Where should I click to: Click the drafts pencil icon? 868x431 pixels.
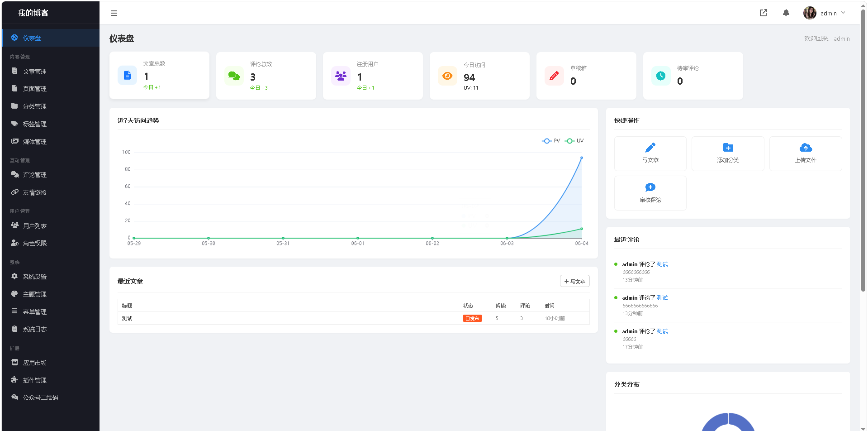tap(554, 76)
